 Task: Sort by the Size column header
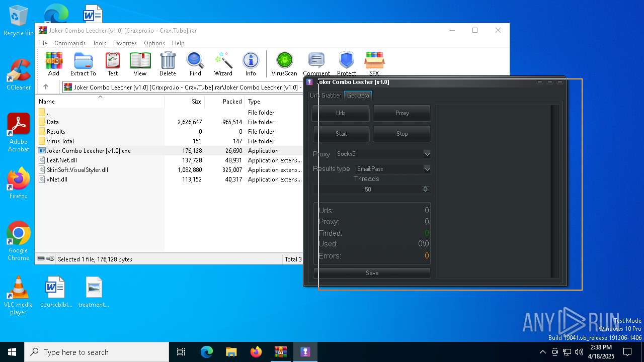(x=185, y=101)
